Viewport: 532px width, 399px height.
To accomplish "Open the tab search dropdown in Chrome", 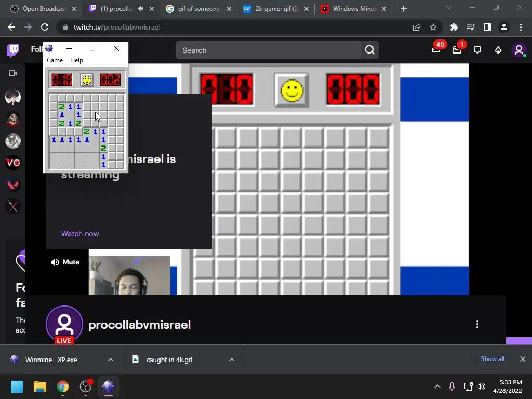I will pos(448,7).
